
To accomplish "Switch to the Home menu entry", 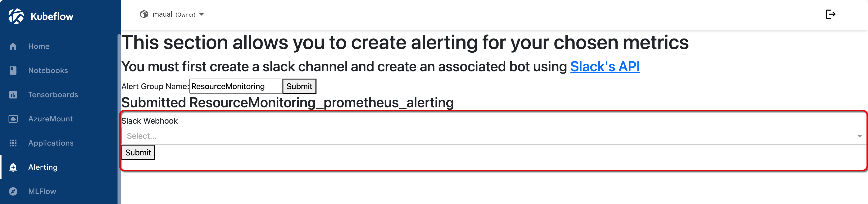I will 39,46.
